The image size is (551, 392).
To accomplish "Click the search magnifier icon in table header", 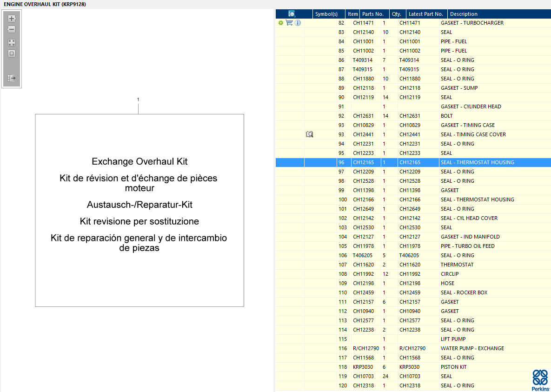I will pyautogui.click(x=292, y=14).
